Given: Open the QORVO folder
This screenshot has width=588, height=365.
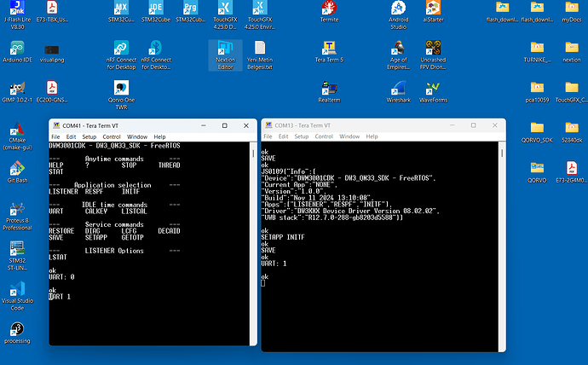Looking at the screenshot, I should coord(537,172).
